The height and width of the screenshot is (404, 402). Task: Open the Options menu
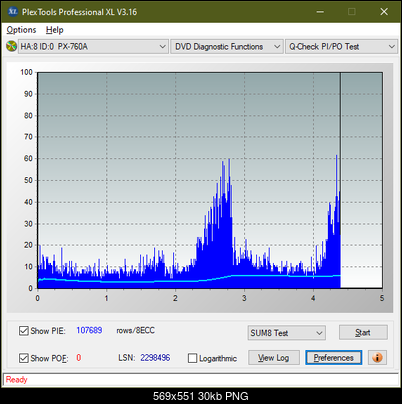click(x=21, y=30)
